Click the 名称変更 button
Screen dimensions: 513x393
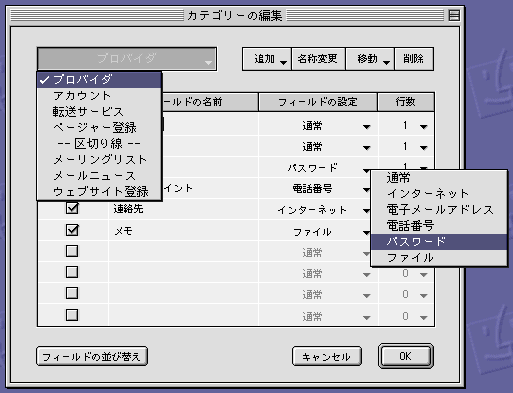click(318, 59)
